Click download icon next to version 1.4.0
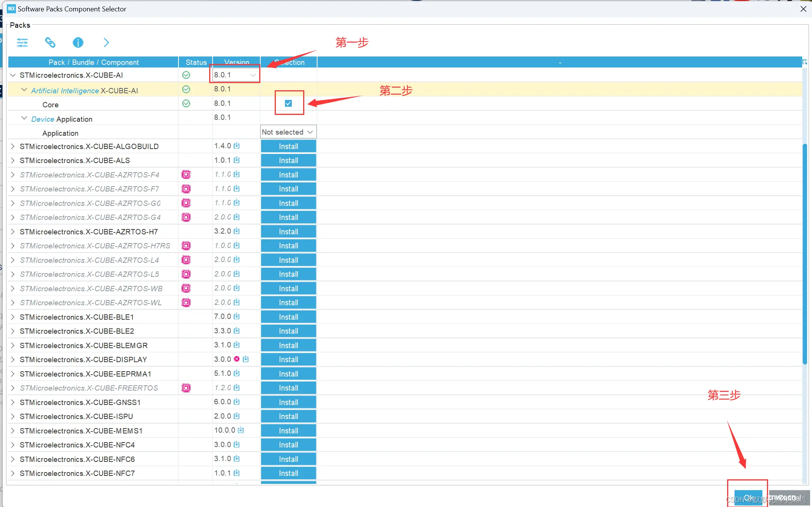The image size is (812, 507). tap(237, 146)
